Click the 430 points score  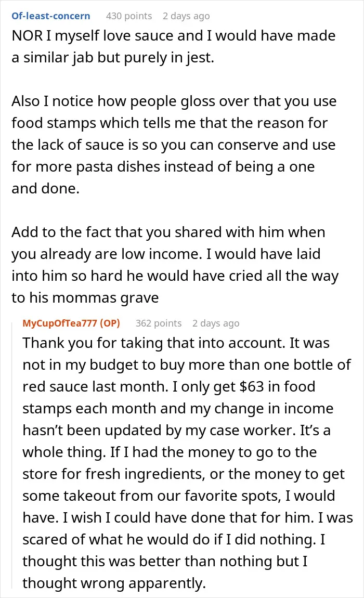coord(129,16)
